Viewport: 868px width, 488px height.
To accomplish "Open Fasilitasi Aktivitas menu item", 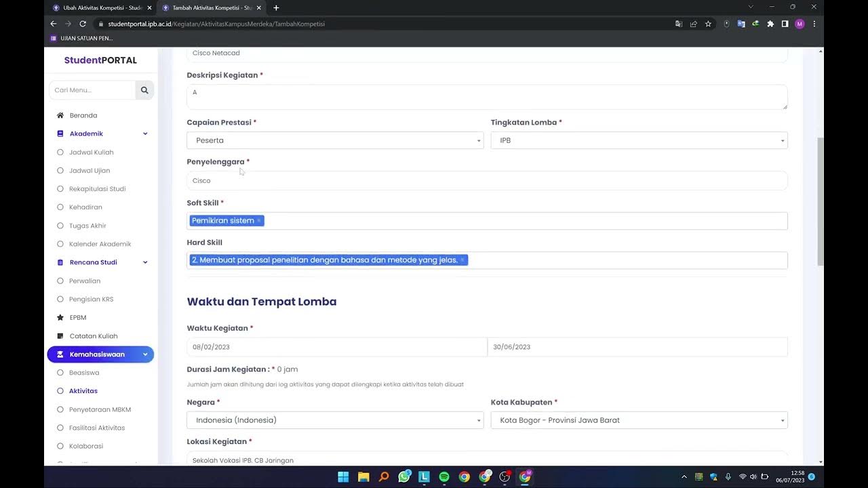I will click(97, 428).
